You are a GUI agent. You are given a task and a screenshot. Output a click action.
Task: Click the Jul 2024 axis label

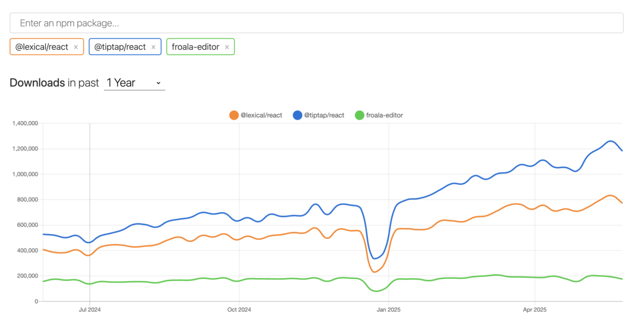coord(90,310)
